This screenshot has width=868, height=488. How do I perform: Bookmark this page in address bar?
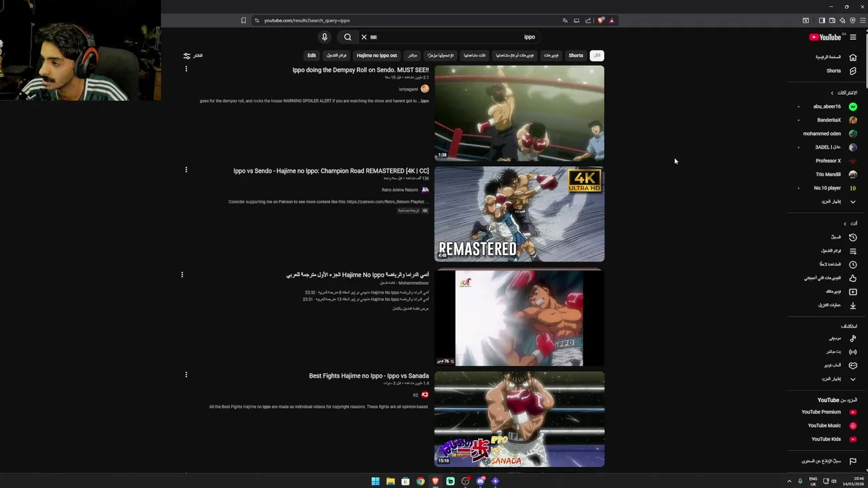coord(243,20)
